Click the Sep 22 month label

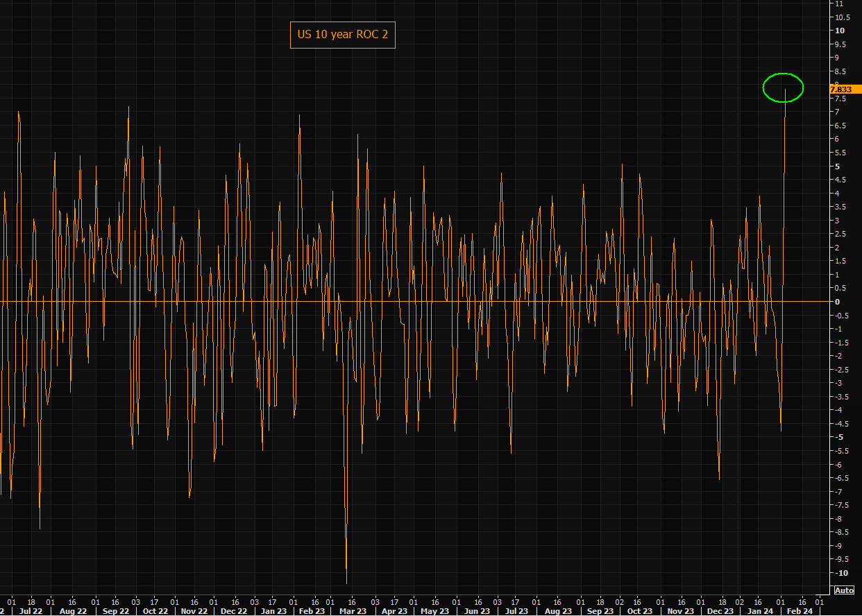click(115, 611)
